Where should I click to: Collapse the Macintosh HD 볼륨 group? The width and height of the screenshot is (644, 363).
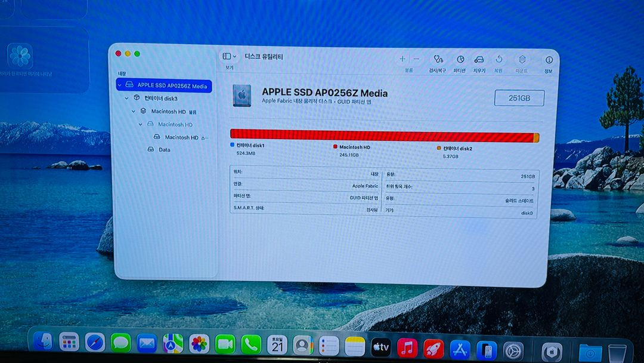133,111
